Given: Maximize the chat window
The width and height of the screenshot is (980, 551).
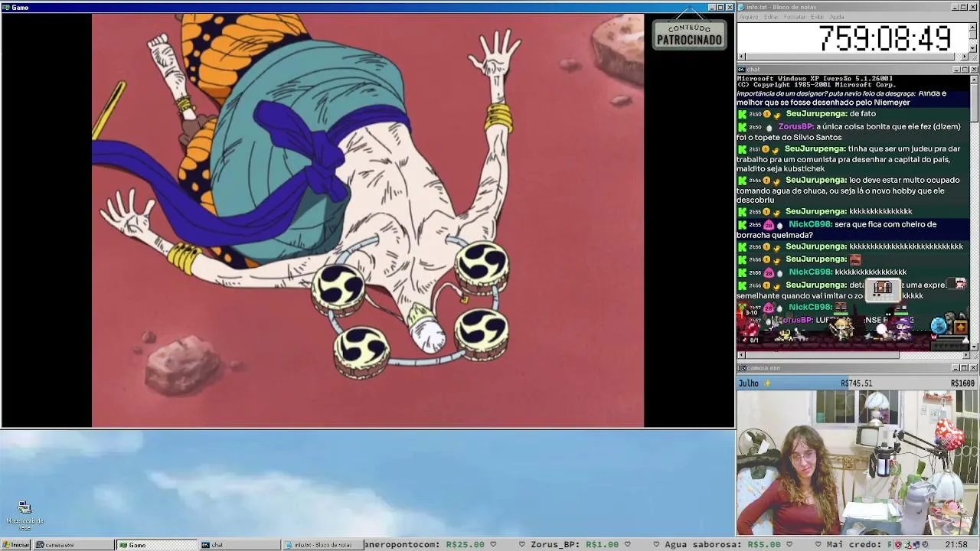Looking at the screenshot, I should click(x=965, y=70).
